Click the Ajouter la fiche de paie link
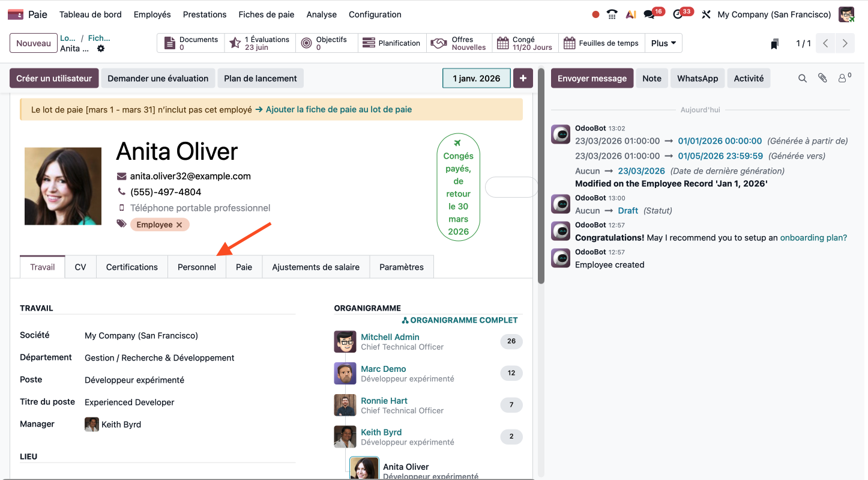 [x=339, y=109]
